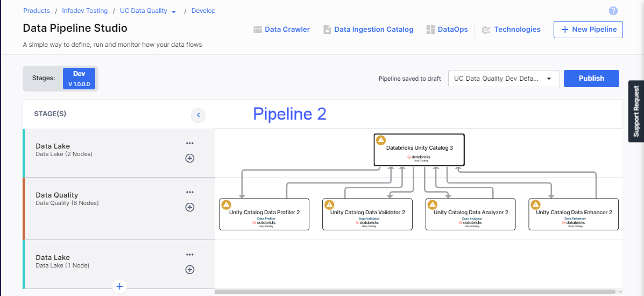This screenshot has width=644, height=296.
Task: Click warning icon on Databricks Unity Catalog 3
Action: point(381,140)
